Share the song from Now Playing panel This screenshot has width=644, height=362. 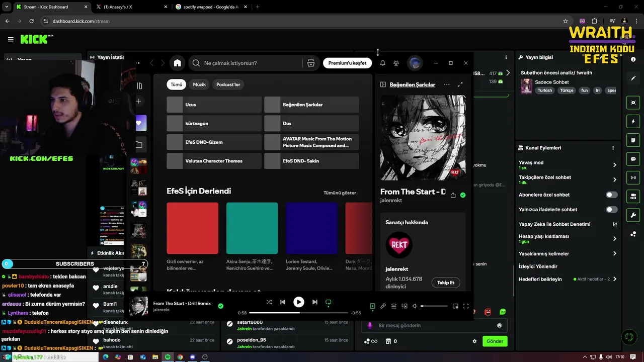453,195
